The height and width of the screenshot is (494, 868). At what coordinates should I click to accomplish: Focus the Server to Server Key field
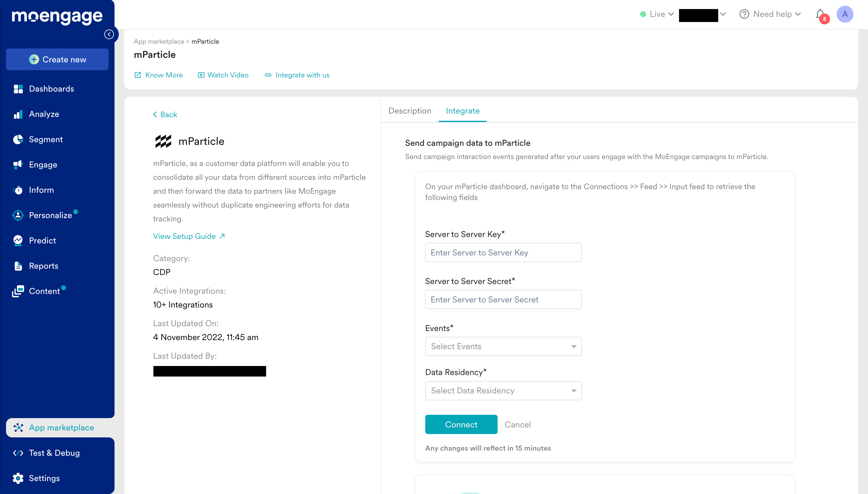tap(503, 252)
